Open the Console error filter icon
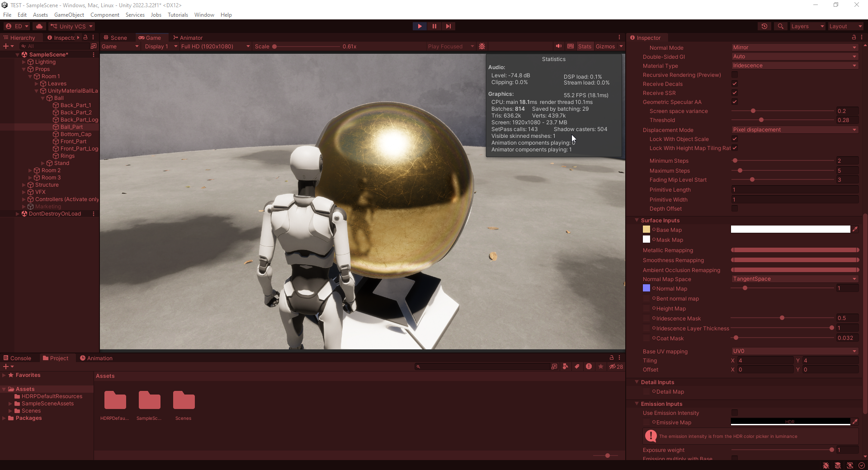868x470 pixels. (x=589, y=367)
